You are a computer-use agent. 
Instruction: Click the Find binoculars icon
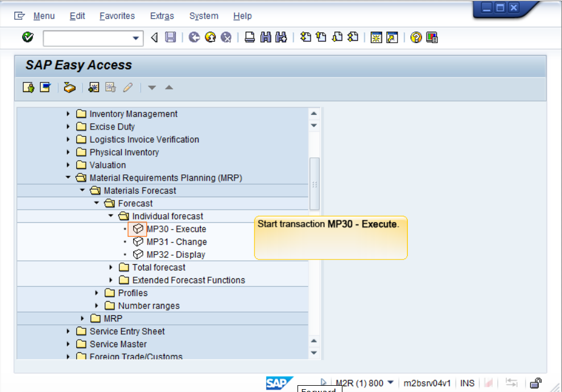point(266,37)
